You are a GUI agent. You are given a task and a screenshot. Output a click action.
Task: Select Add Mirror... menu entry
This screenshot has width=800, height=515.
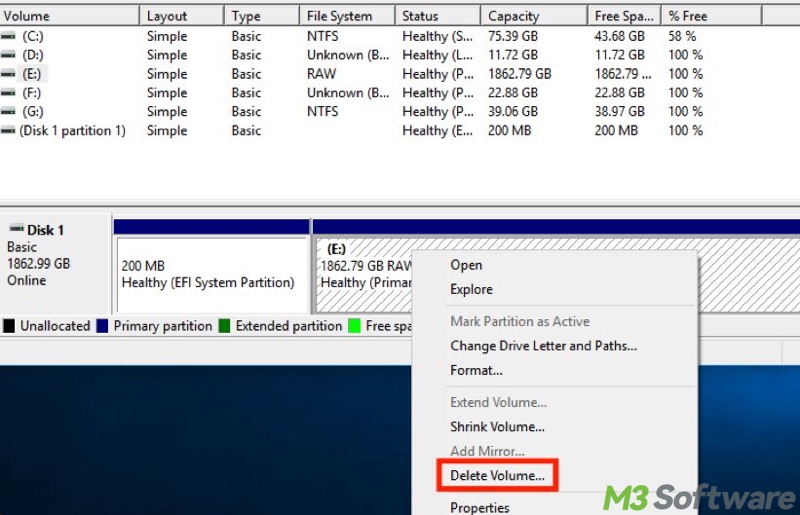[555, 451]
